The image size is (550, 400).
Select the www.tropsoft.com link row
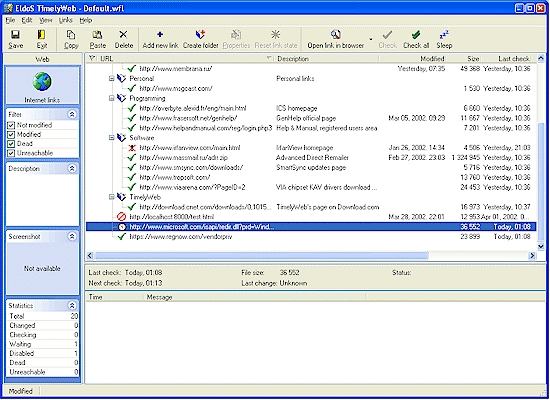coord(311,177)
